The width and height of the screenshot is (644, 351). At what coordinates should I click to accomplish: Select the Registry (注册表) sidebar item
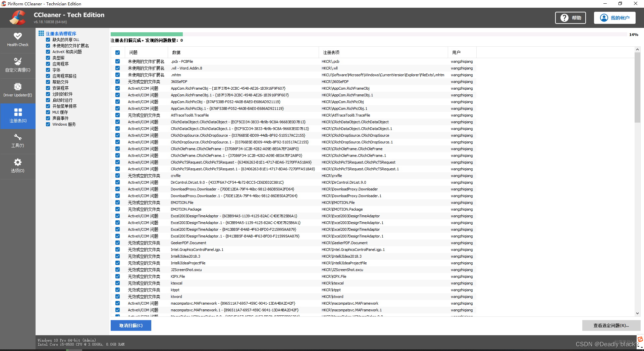[18, 116]
